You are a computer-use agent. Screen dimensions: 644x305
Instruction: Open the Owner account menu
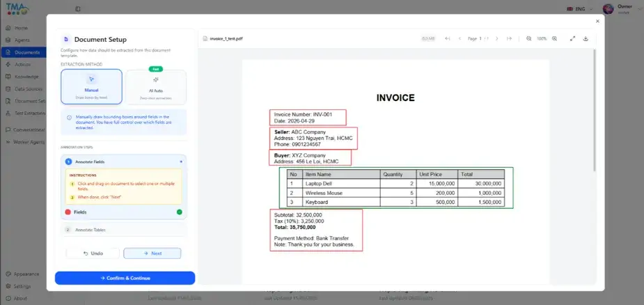pyautogui.click(x=621, y=8)
